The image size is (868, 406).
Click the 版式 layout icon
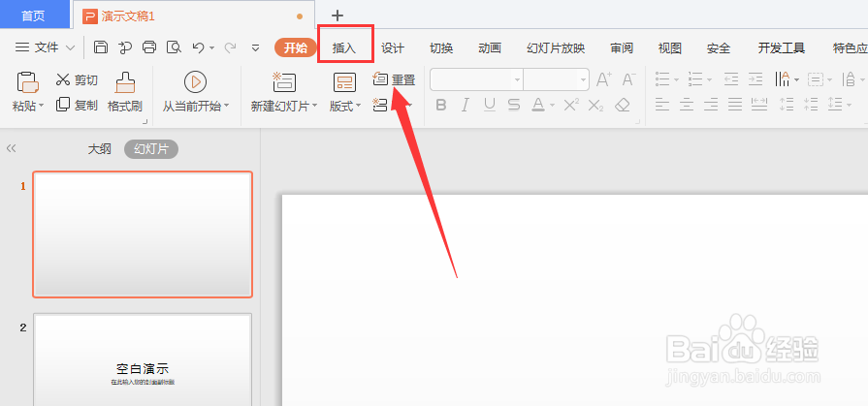click(x=344, y=82)
